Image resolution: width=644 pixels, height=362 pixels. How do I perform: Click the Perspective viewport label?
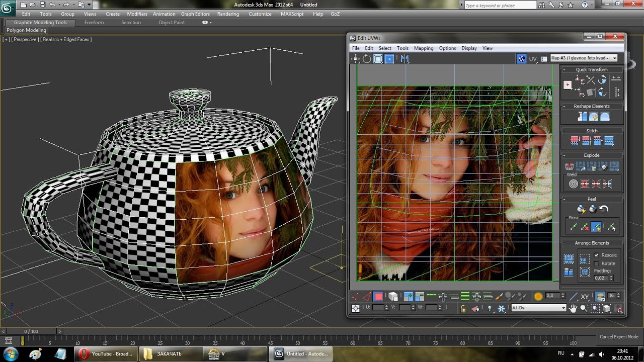coord(25,39)
